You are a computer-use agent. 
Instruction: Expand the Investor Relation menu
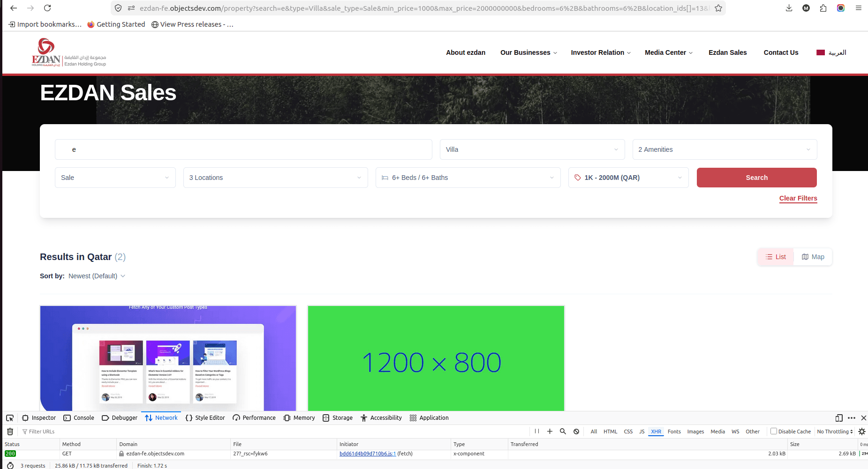601,52
